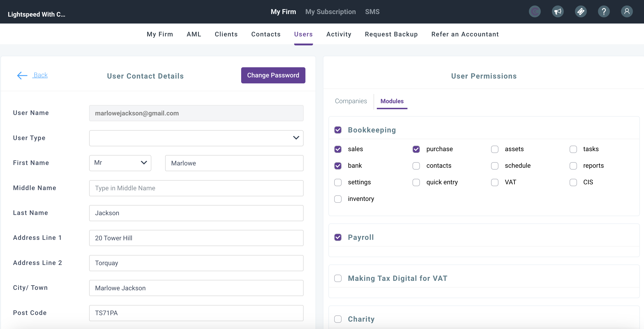The width and height of the screenshot is (644, 329).
Task: Open the User Type dropdown
Action: [196, 138]
